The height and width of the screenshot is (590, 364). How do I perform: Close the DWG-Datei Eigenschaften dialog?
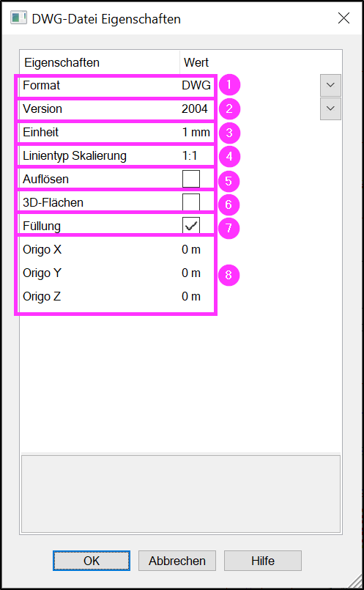[343, 18]
